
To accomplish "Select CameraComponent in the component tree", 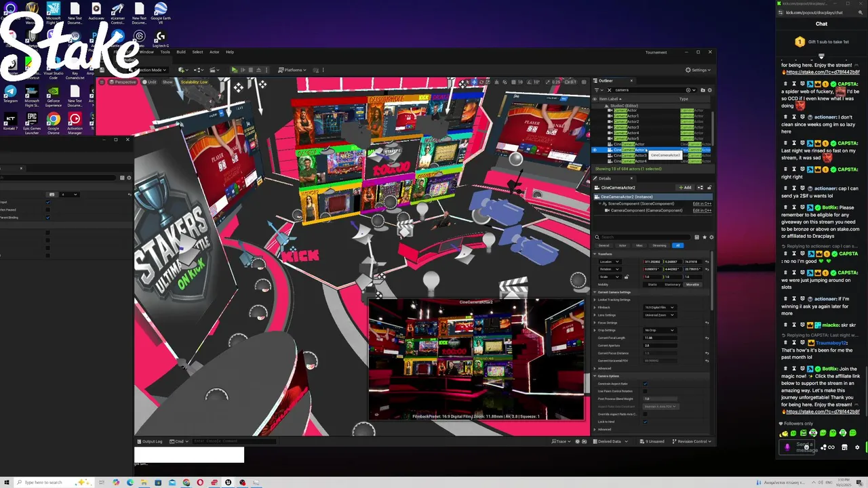I will 646,210.
